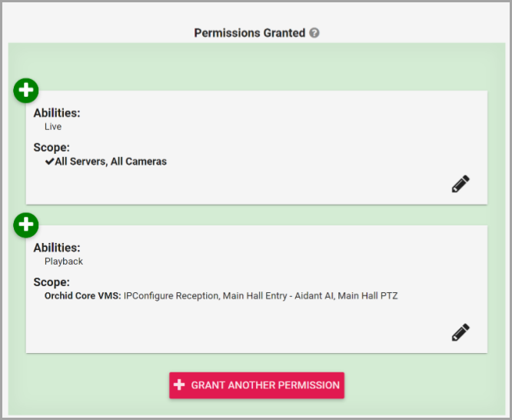Image resolution: width=512 pixels, height=420 pixels.
Task: Click the green plus on the Live permission card
Action: (x=26, y=90)
